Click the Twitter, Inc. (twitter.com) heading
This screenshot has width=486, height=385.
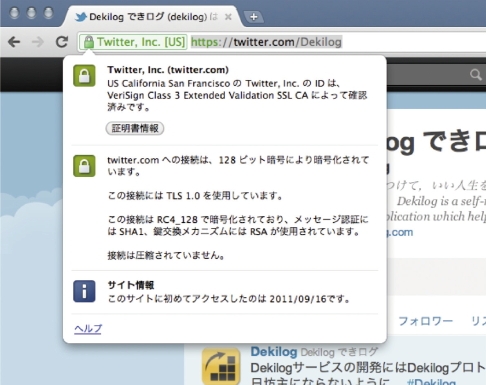[x=168, y=70]
